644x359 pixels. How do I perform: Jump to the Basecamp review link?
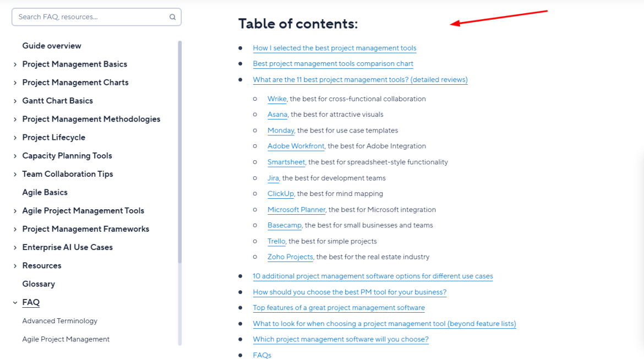click(x=284, y=226)
